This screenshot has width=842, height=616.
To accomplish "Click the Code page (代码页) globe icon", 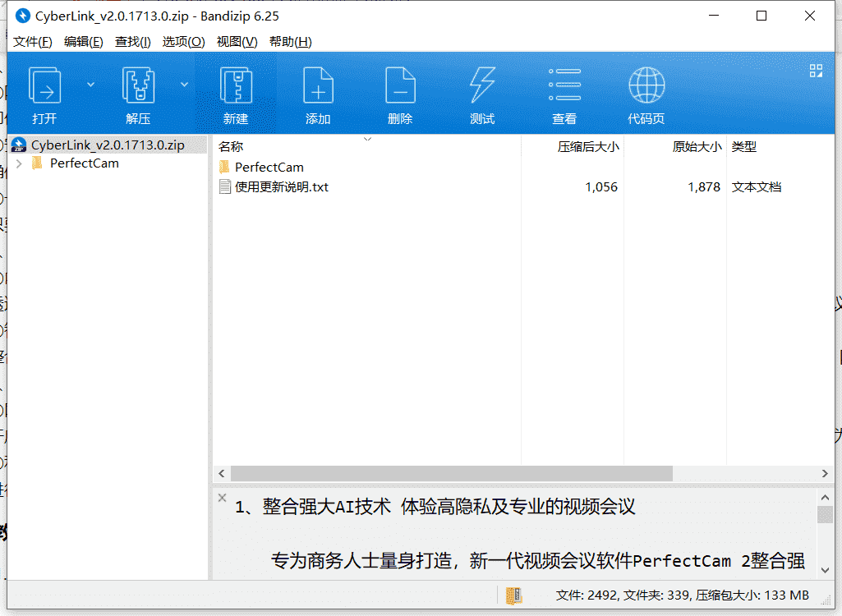I will (x=646, y=85).
